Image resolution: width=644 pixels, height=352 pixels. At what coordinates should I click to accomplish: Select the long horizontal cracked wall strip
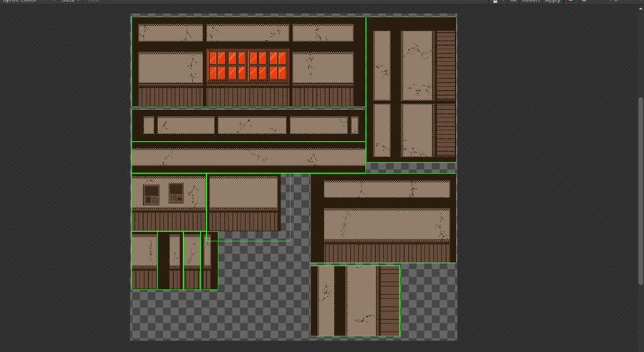click(x=248, y=157)
